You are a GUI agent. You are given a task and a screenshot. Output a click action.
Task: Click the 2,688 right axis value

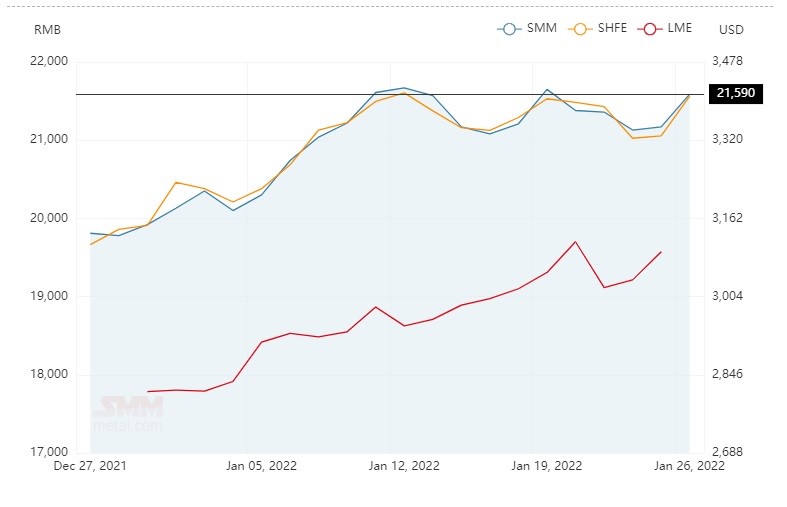point(727,452)
